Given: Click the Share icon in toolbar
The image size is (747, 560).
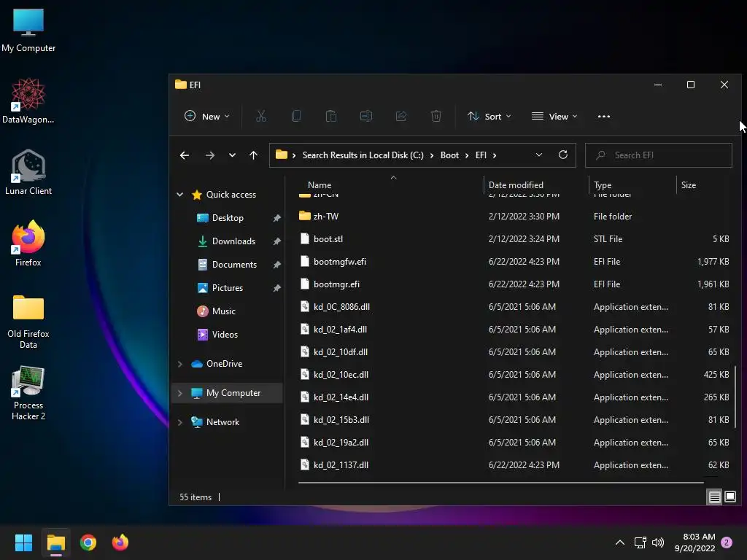Looking at the screenshot, I should (x=401, y=116).
